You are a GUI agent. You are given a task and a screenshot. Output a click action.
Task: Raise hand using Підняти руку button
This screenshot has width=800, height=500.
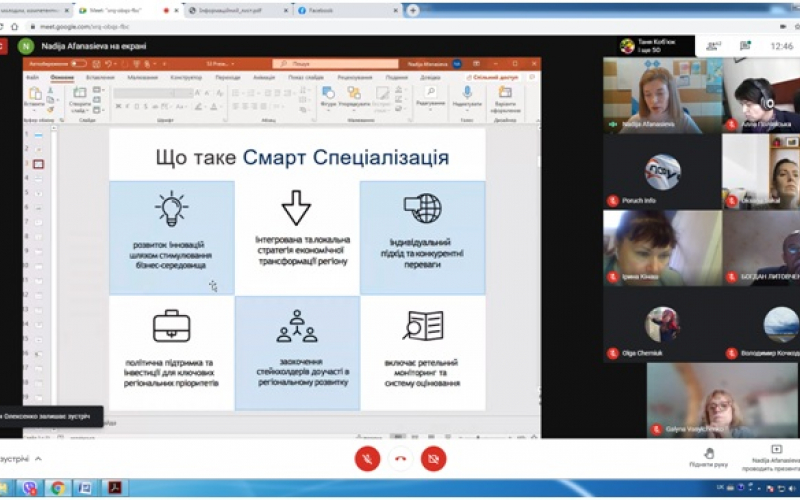coord(709,458)
